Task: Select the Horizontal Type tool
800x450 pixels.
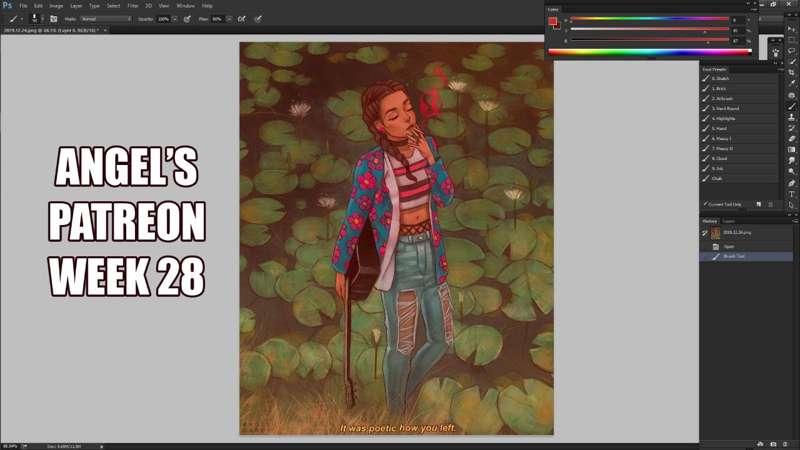Action: click(791, 194)
